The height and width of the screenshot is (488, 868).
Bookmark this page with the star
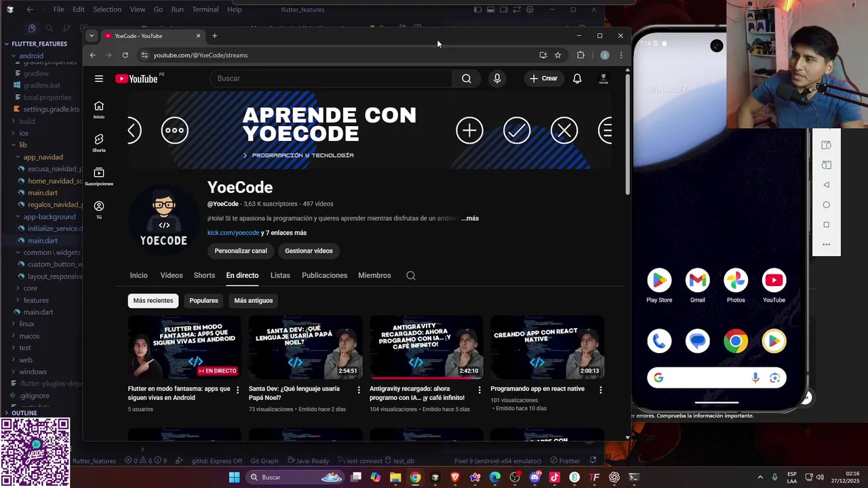557,55
